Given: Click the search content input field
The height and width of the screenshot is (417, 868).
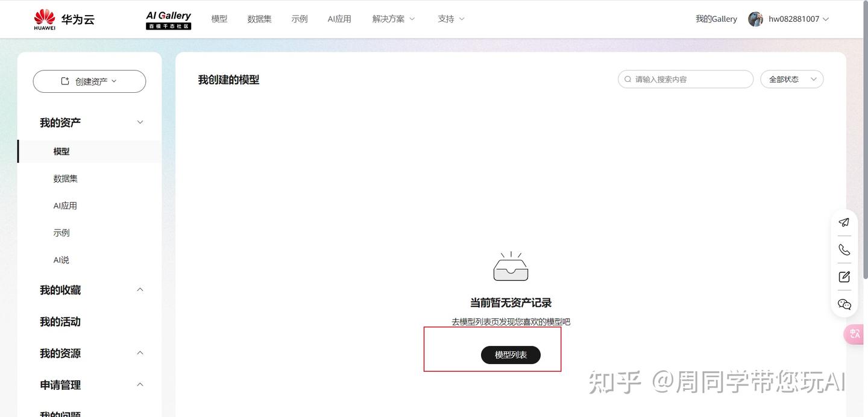Looking at the screenshot, I should click(x=685, y=80).
